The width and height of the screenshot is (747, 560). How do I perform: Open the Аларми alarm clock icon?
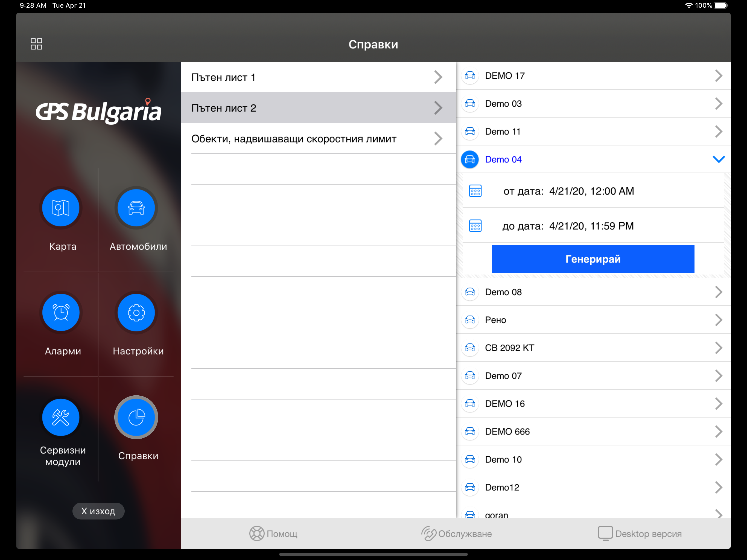click(x=61, y=313)
